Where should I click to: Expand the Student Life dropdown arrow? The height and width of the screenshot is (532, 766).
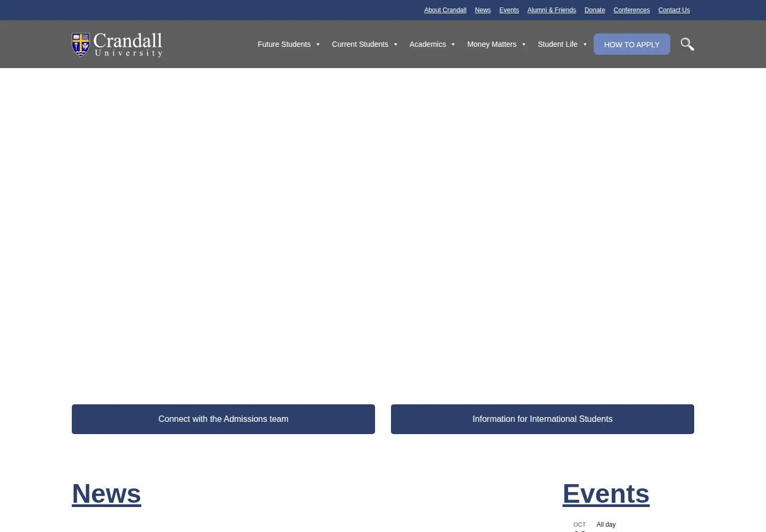tap(585, 45)
